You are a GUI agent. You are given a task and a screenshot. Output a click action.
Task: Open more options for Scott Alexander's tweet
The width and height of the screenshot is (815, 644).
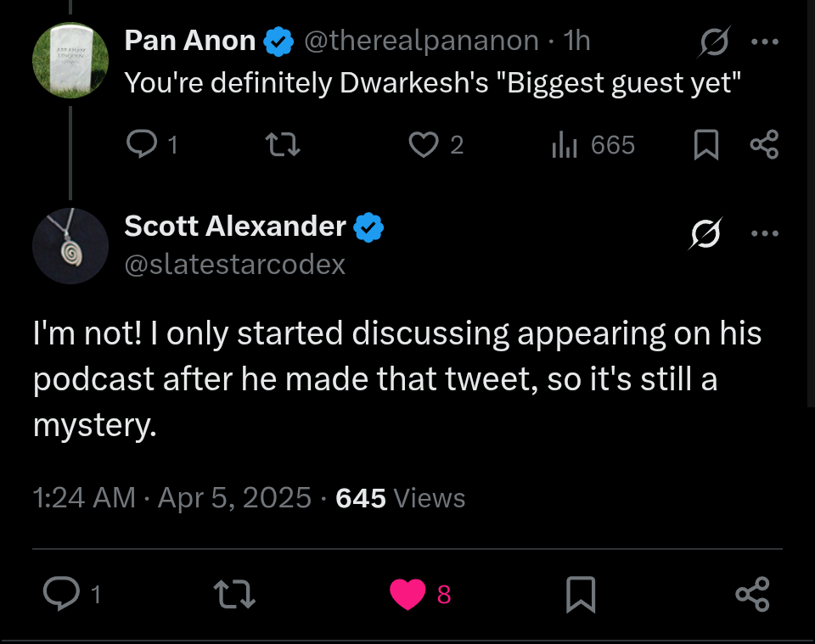[765, 233]
